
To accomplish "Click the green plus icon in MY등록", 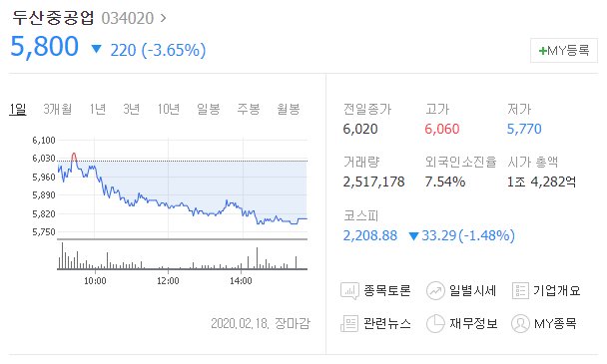I will [x=542, y=51].
